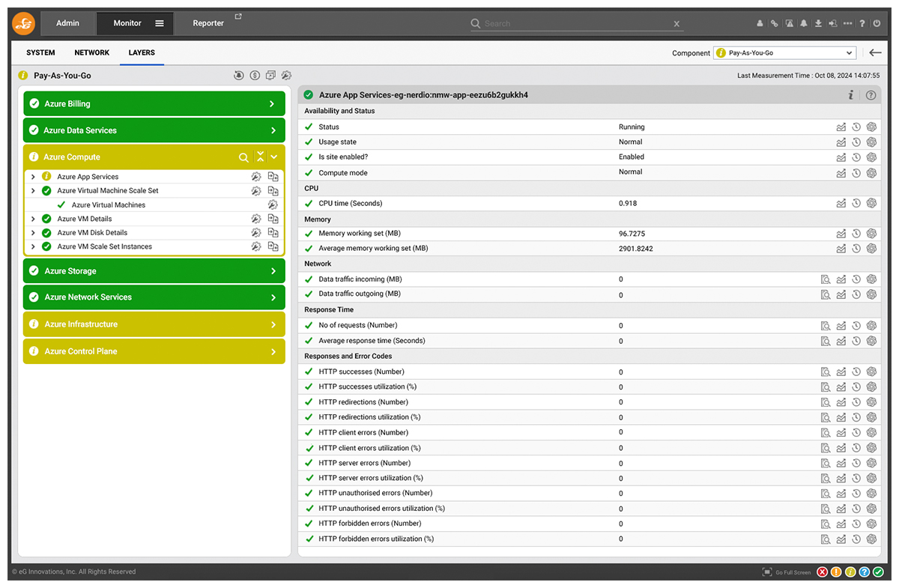Image resolution: width=899 pixels, height=588 pixels.
Task: Open graph icon for Status measure
Action: click(841, 127)
